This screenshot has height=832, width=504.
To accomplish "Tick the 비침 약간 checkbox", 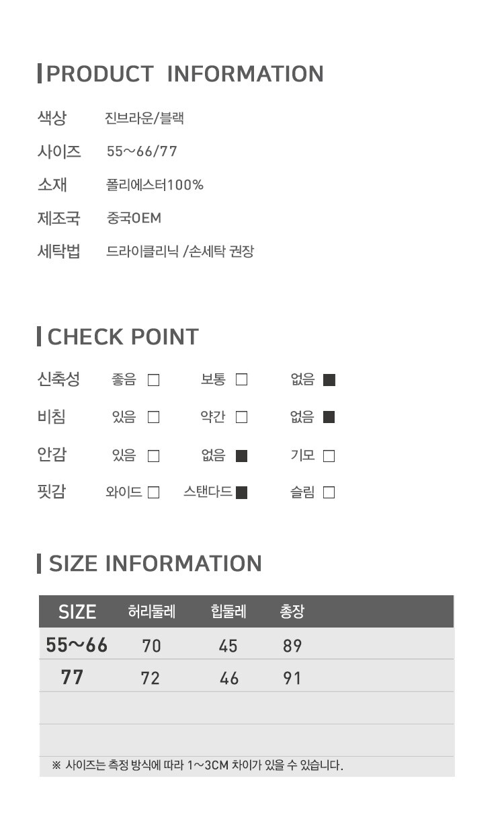I will (x=242, y=418).
